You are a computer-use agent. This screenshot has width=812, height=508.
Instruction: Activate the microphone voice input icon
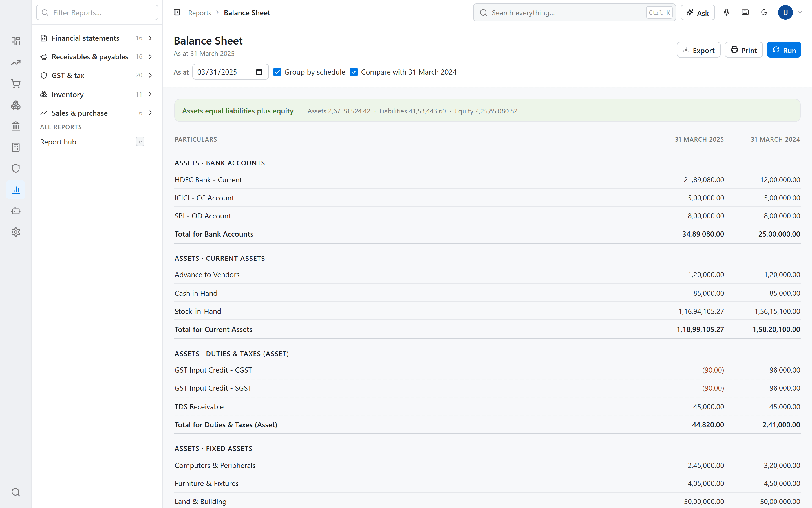[727, 12]
